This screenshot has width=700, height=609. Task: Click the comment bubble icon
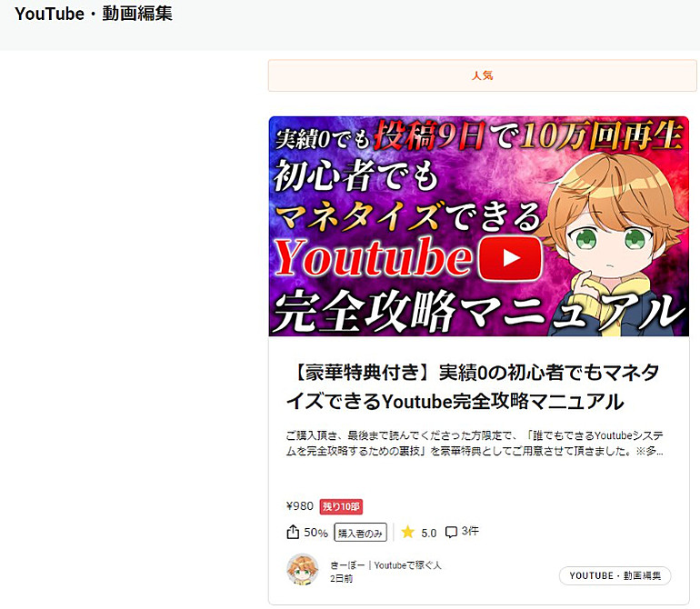(451, 533)
